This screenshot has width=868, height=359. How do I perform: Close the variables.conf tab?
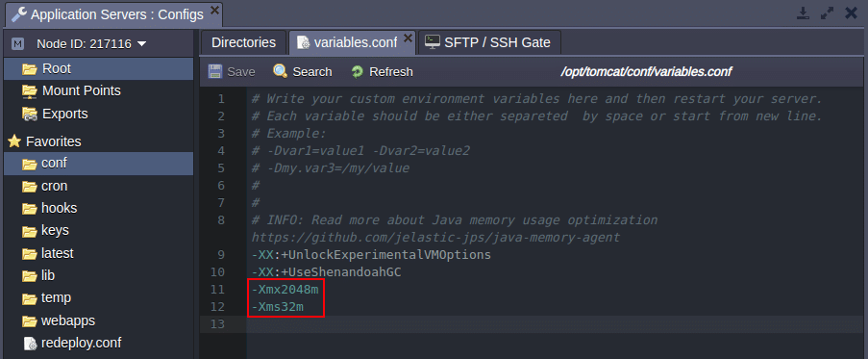click(x=408, y=38)
